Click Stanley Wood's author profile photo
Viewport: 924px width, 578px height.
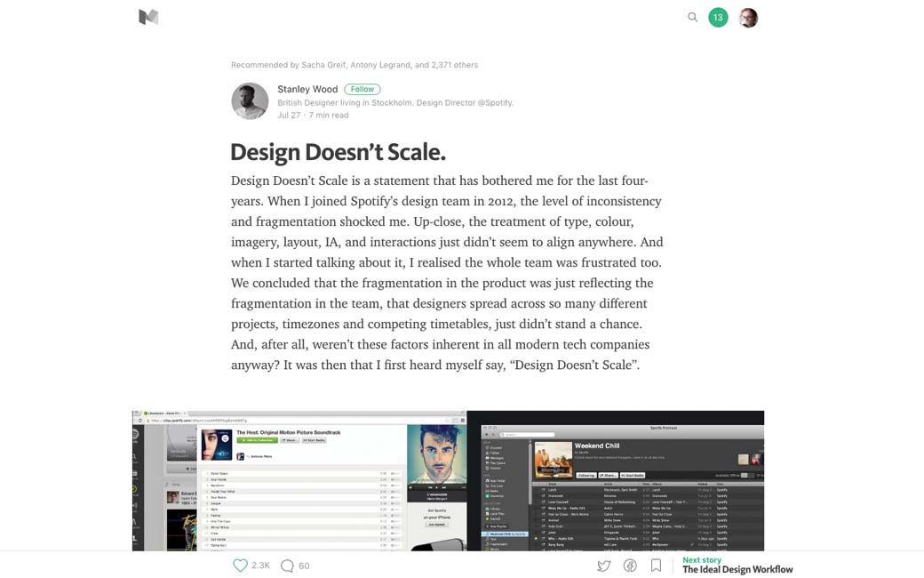[250, 101]
